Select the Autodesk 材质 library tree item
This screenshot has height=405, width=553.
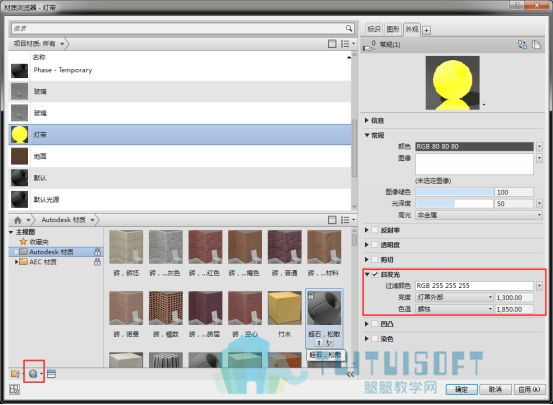56,252
